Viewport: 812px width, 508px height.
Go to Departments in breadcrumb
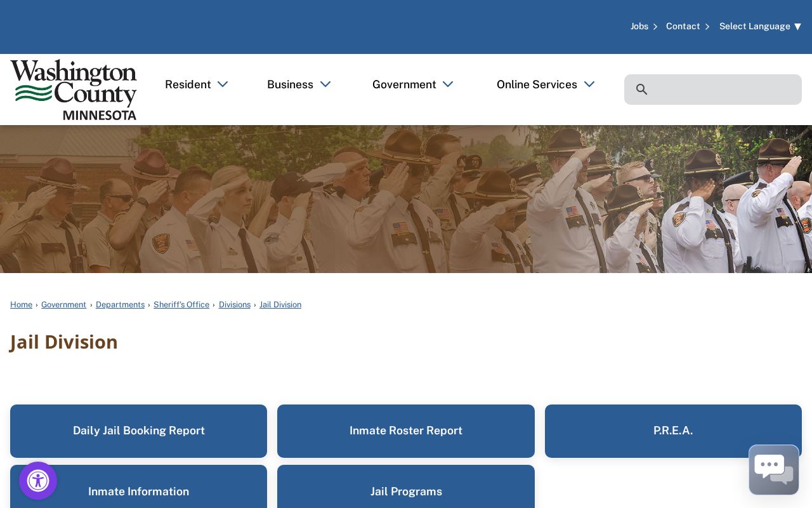(x=120, y=305)
